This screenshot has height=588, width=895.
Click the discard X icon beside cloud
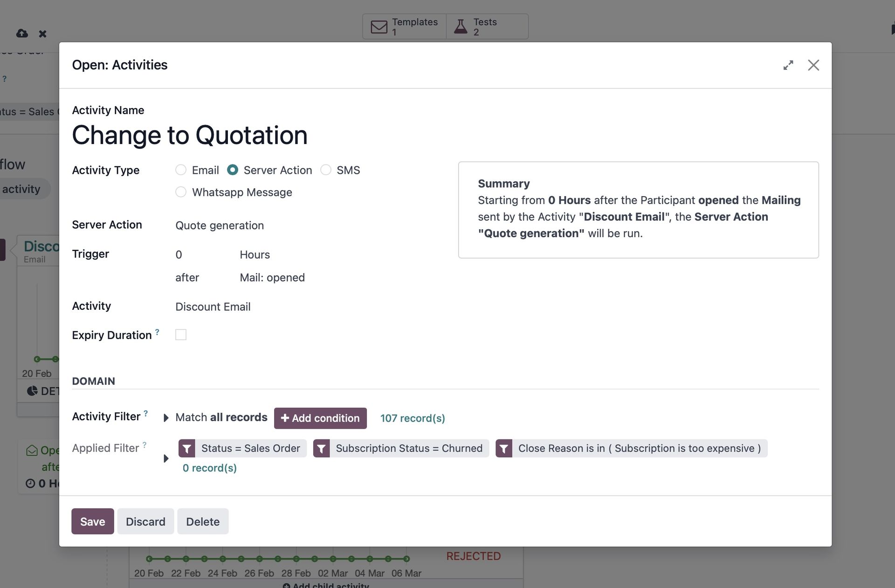(x=42, y=34)
